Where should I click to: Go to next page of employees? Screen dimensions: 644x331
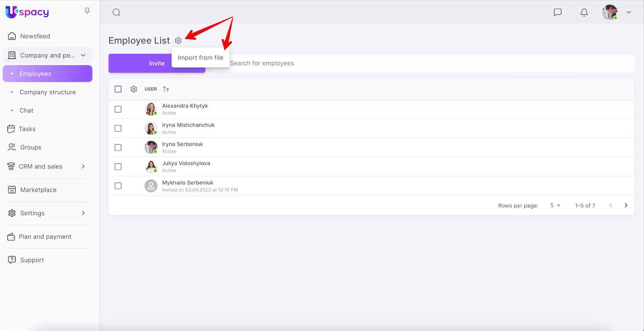626,206
